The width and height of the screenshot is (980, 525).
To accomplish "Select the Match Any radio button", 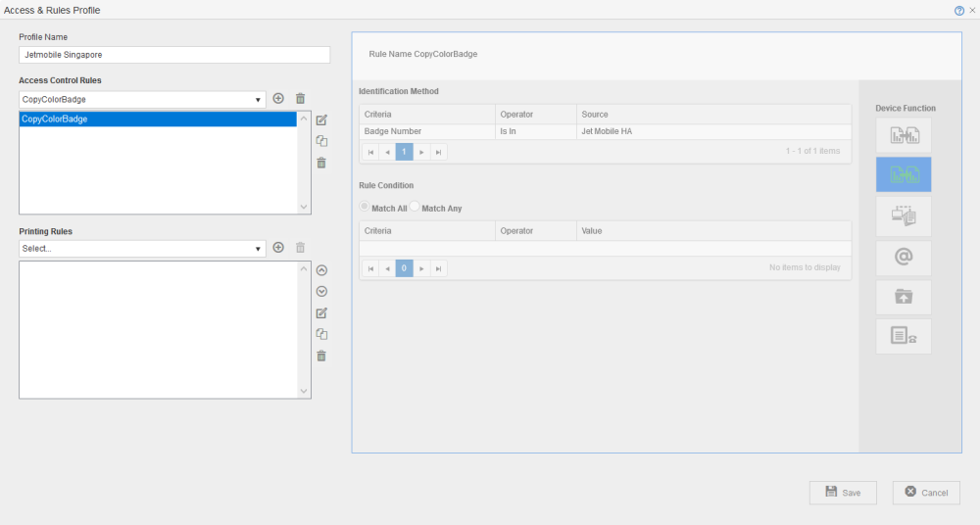I will click(415, 208).
